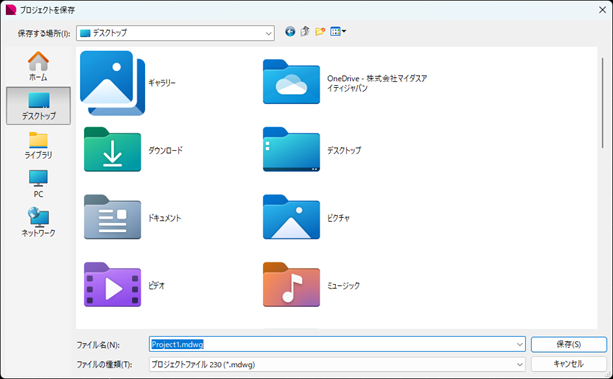Open the view menu icon
Image resolution: width=613 pixels, height=379 pixels.
(338, 32)
